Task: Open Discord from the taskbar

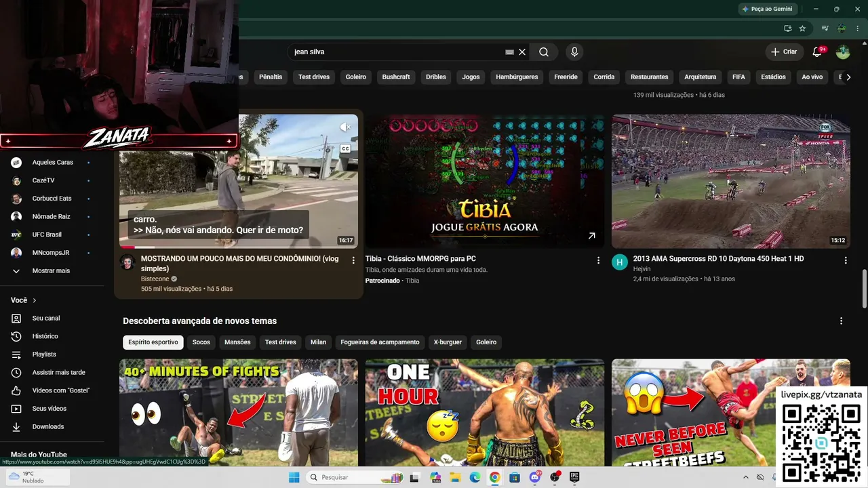Action: click(535, 477)
